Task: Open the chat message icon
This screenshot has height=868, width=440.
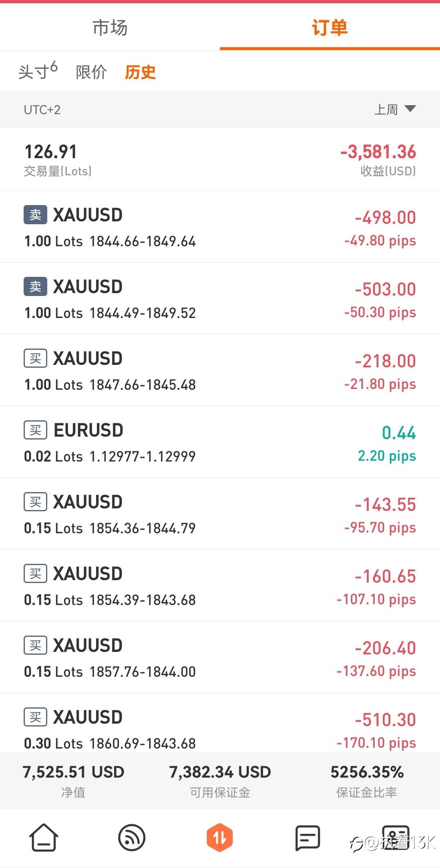Action: [307, 837]
